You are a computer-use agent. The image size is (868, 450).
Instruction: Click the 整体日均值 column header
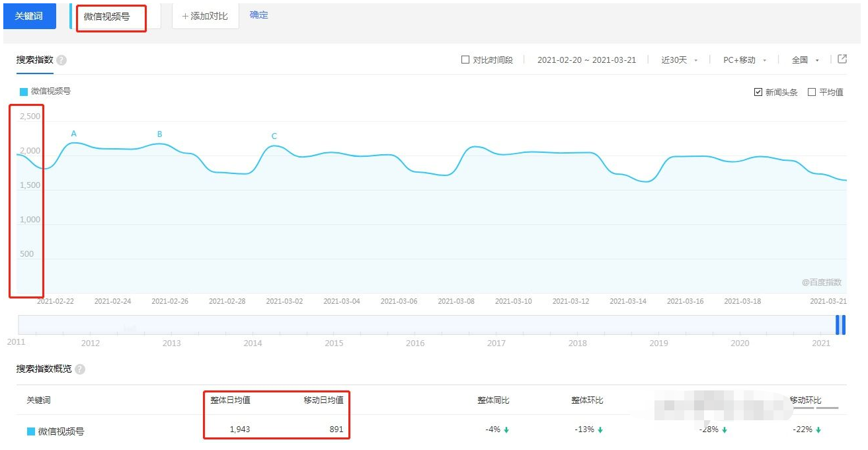[230, 400]
